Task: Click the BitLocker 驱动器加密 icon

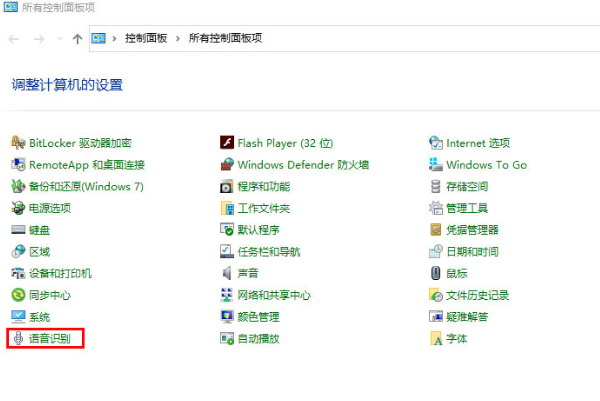Action: point(18,143)
